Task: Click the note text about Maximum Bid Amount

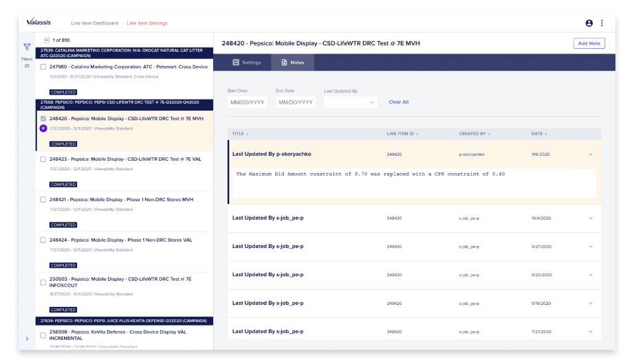Action: (x=371, y=174)
